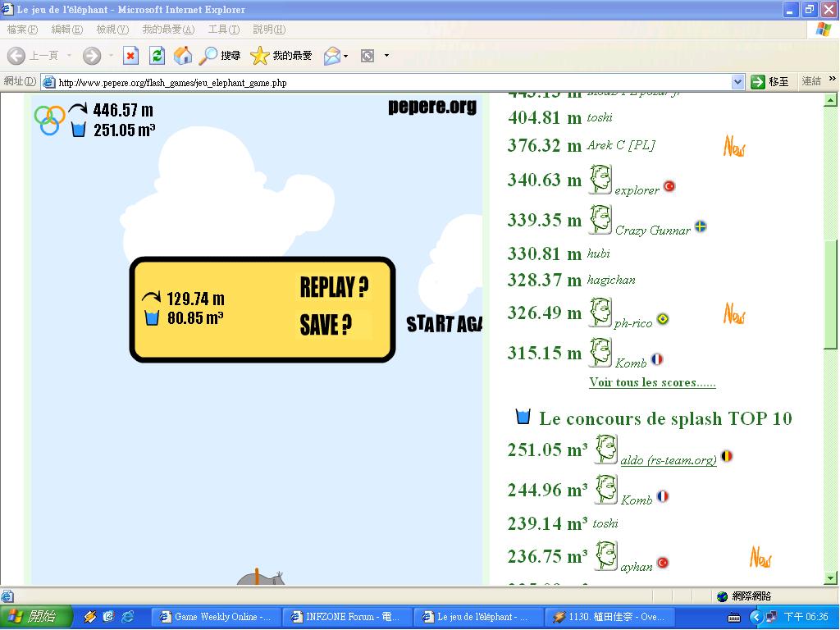Click ayhan's avatar icon
Image resolution: width=840 pixels, height=630 pixels.
(606, 555)
